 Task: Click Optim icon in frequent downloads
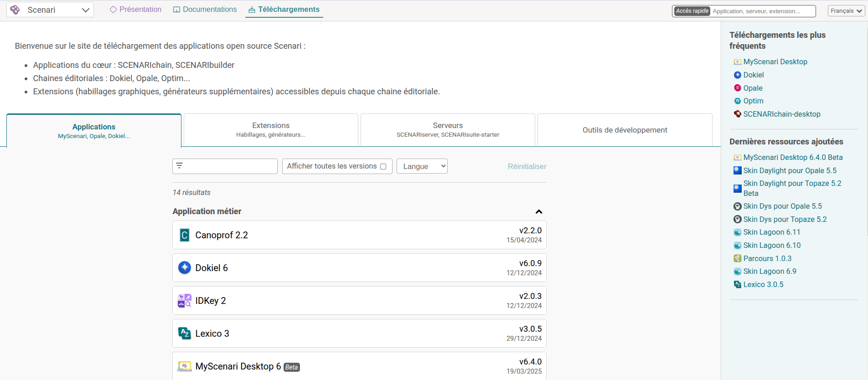[738, 101]
